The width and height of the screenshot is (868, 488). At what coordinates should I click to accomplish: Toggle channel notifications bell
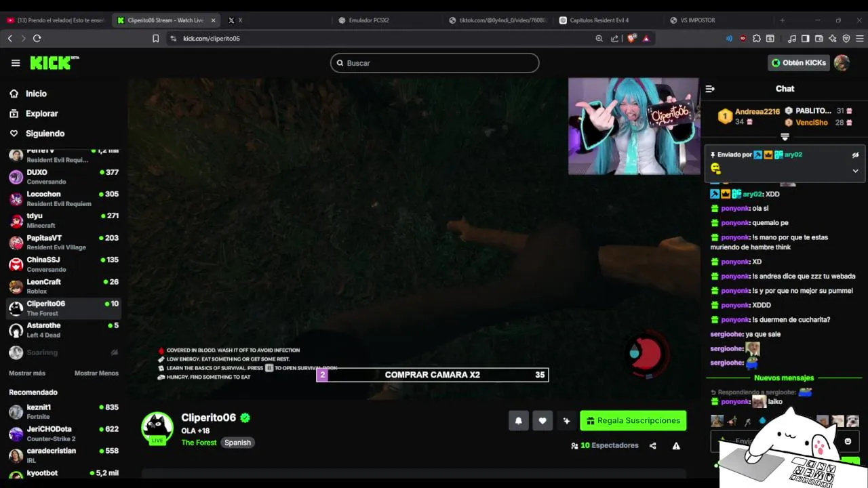519,421
